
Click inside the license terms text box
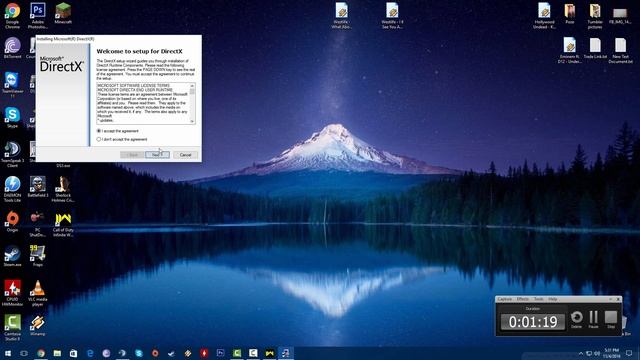click(x=143, y=103)
